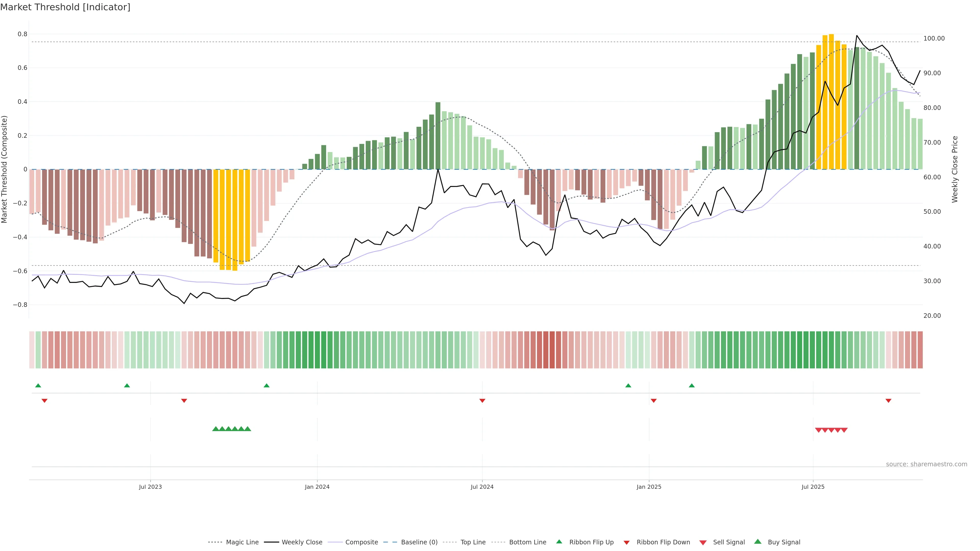Toggle the Composite legend item

tap(361, 542)
